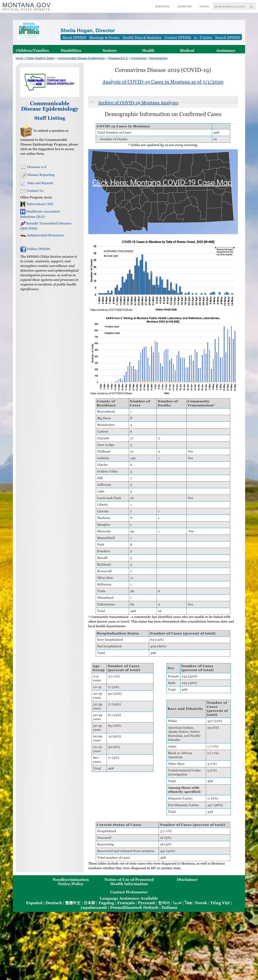The image size is (258, 980).
Task: Open the Tuberculosis (TB) icon link
Action: 23,204
